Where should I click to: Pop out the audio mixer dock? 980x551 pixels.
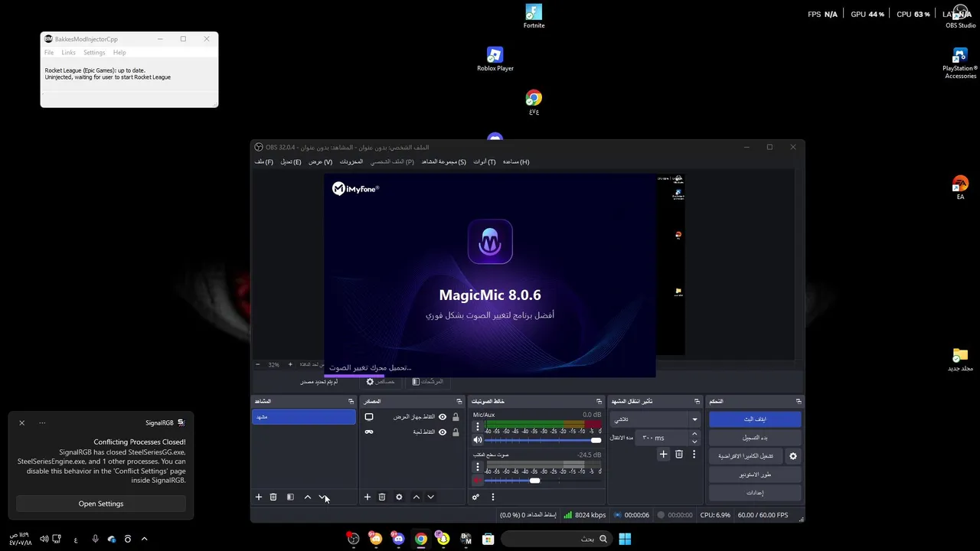click(599, 401)
